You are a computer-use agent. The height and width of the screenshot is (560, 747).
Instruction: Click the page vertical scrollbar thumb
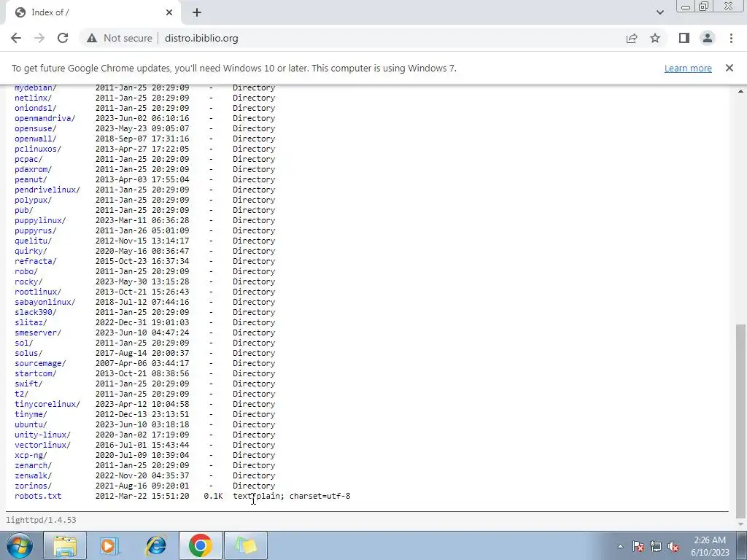tap(741, 421)
